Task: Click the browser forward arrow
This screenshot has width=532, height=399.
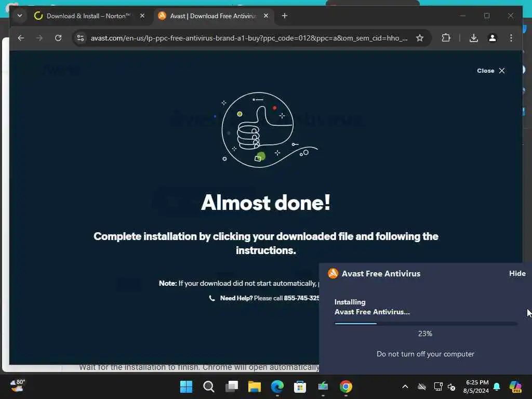Action: coord(39,38)
